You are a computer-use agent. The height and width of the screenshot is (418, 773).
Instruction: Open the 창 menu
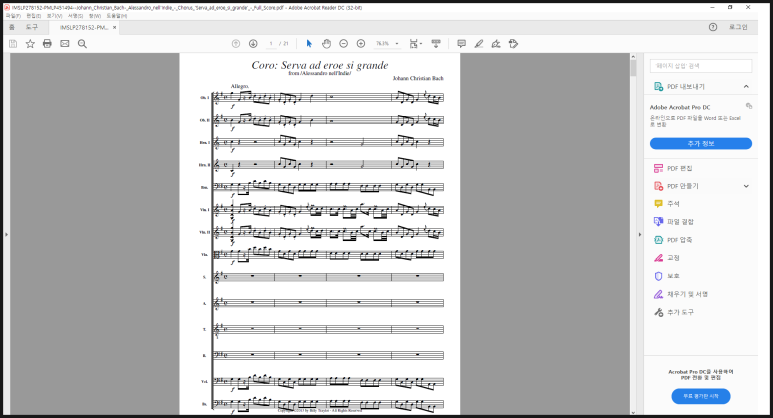click(x=95, y=16)
